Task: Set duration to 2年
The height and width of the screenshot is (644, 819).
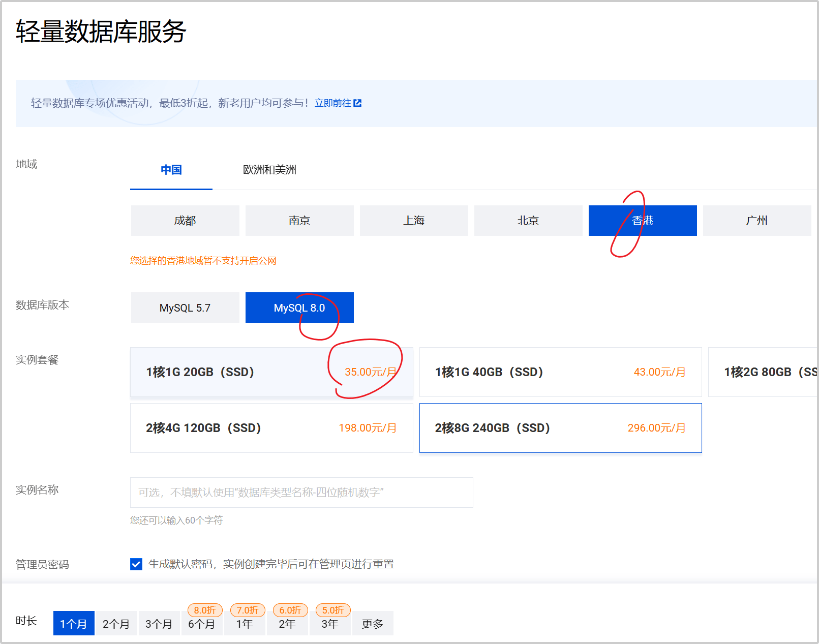Action: coord(287,623)
